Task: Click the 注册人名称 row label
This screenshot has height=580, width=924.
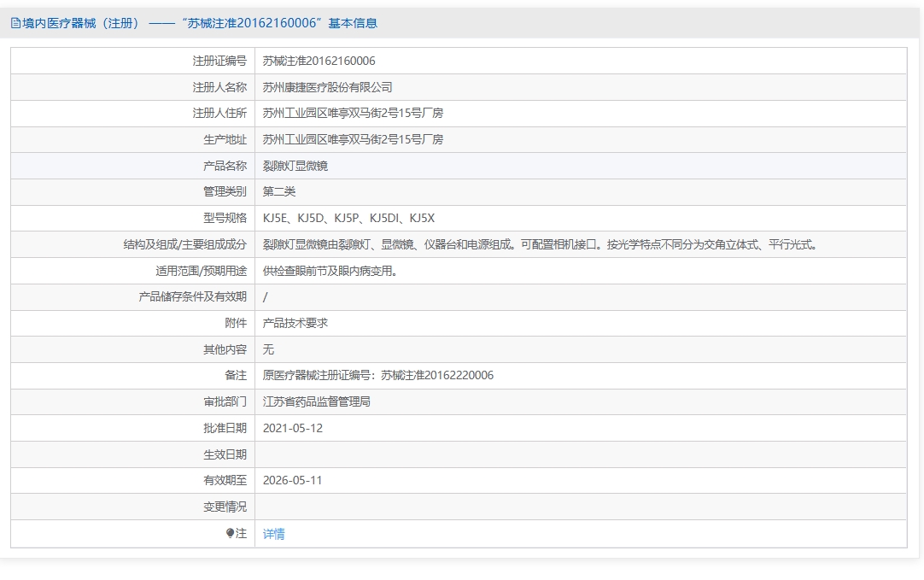Action: coord(219,87)
